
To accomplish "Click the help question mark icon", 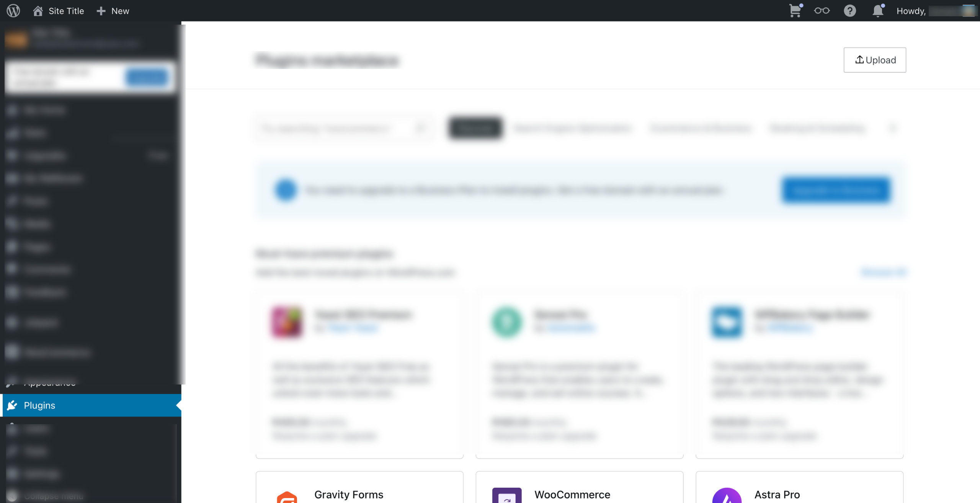I will click(x=850, y=11).
